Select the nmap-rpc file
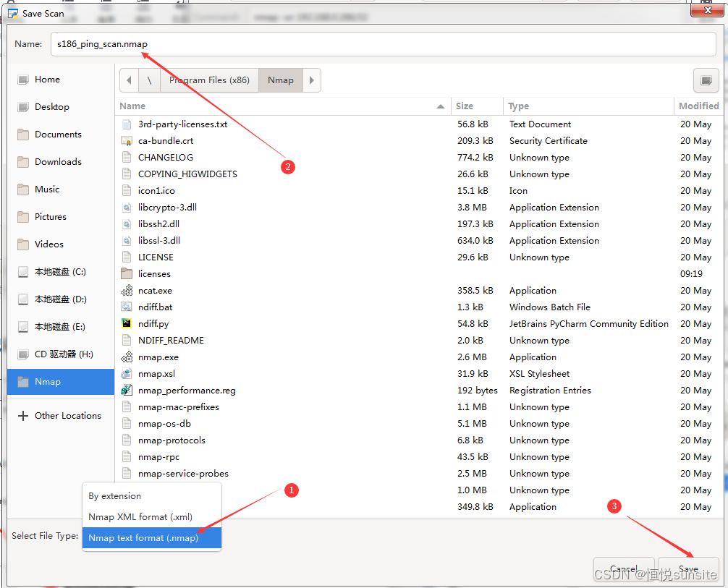The height and width of the screenshot is (588, 728). (158, 457)
